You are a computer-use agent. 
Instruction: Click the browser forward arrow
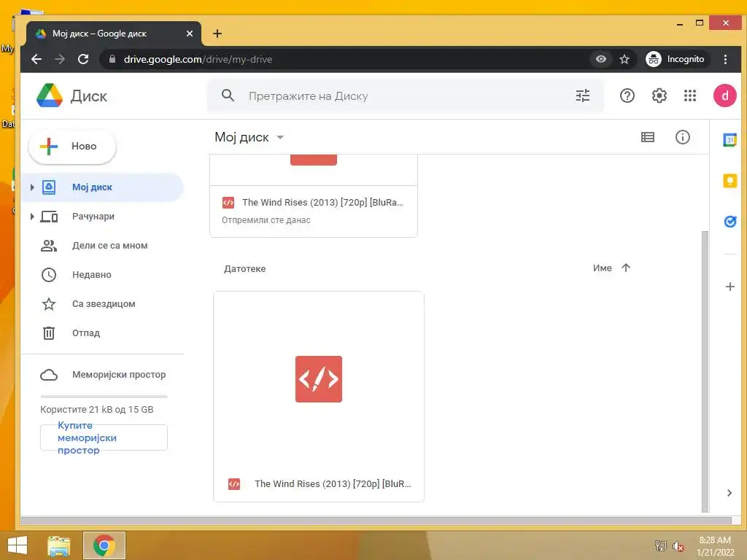(60, 59)
